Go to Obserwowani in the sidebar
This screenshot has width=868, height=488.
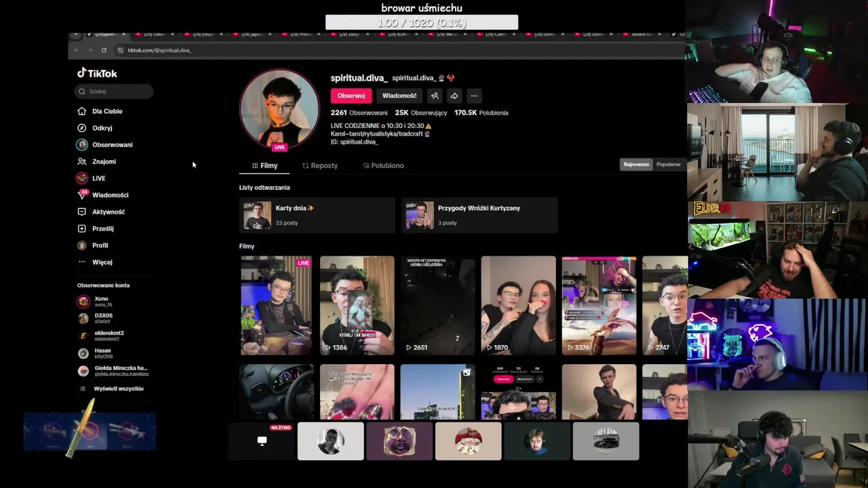pyautogui.click(x=105, y=144)
